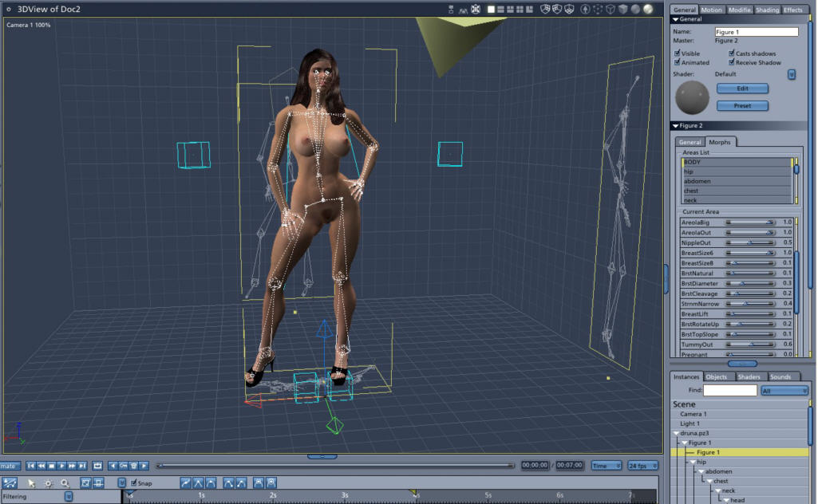This screenshot has width=818, height=504.
Task: Collapse the Figure 2 section
Action: tap(676, 126)
